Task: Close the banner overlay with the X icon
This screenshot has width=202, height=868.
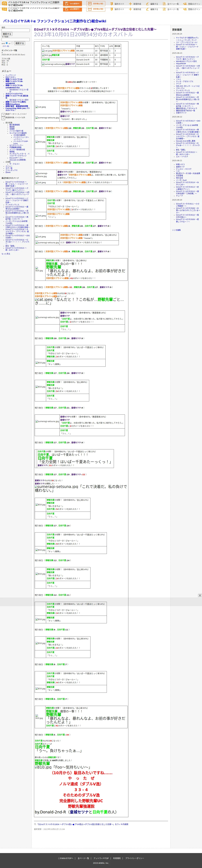Action: click(200, 595)
